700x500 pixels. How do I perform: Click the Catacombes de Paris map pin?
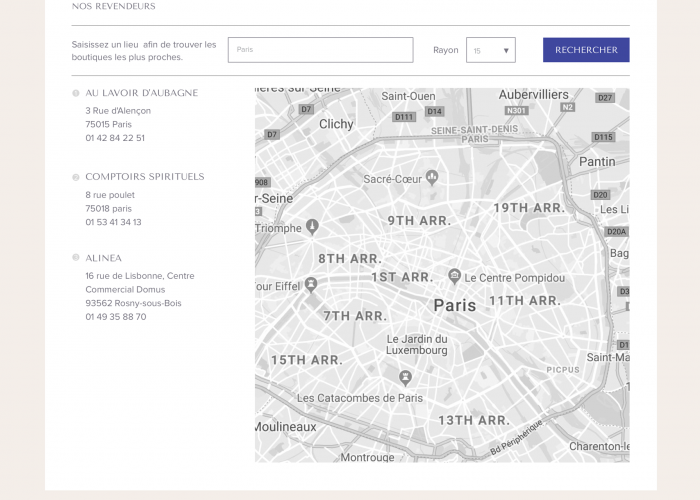click(x=405, y=378)
